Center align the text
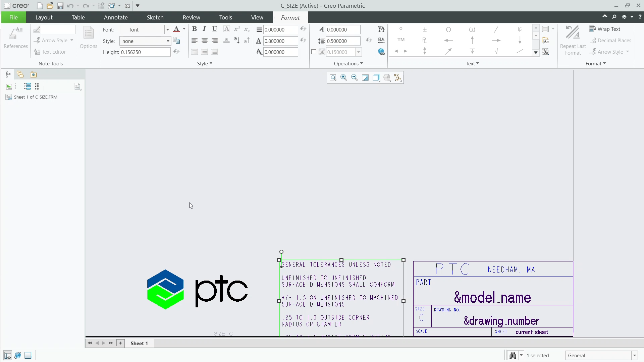644x362 pixels. [x=204, y=41]
